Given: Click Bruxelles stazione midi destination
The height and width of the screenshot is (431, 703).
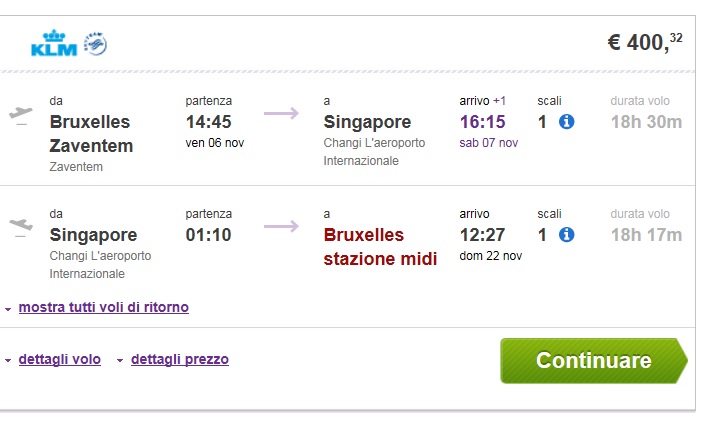Looking at the screenshot, I should tap(380, 247).
